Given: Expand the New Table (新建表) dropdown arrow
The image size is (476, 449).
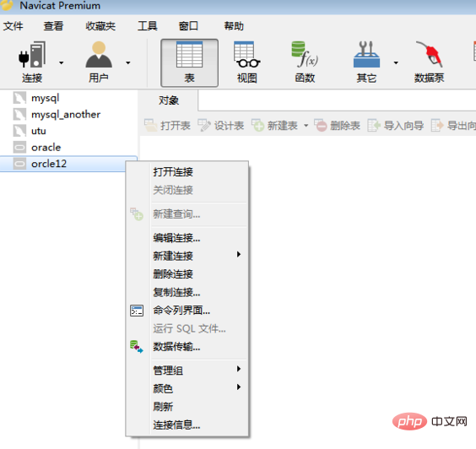Looking at the screenshot, I should click(306, 126).
